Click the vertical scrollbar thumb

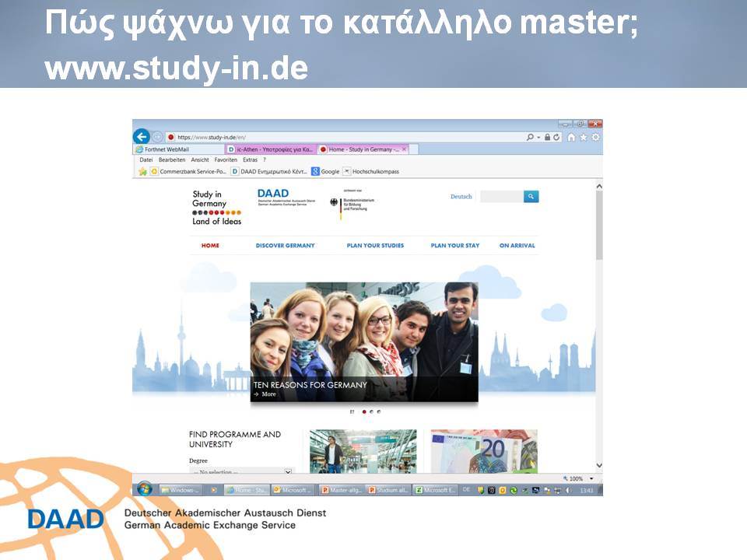(599, 226)
